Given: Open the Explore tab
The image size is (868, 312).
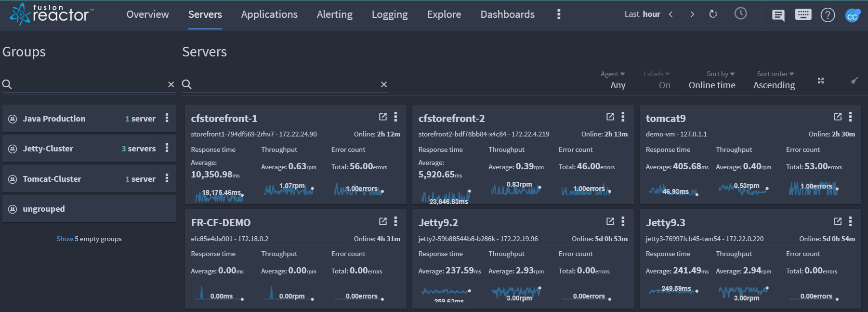Looking at the screenshot, I should pos(444,14).
